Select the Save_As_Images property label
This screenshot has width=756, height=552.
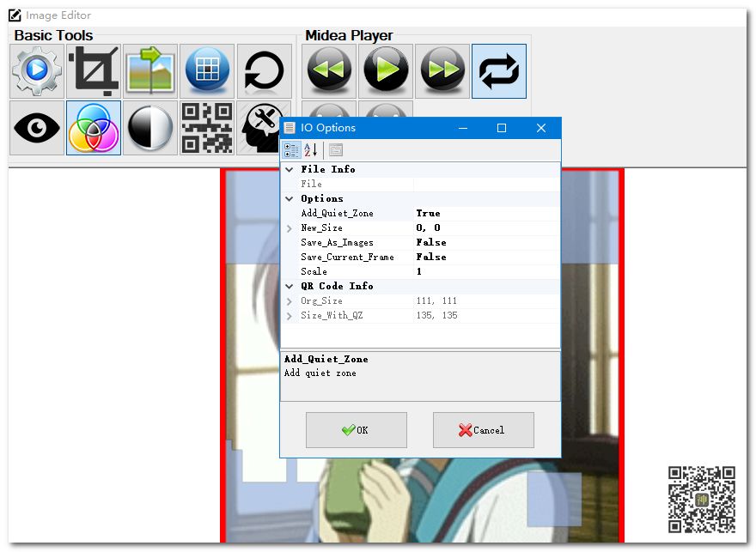click(337, 243)
